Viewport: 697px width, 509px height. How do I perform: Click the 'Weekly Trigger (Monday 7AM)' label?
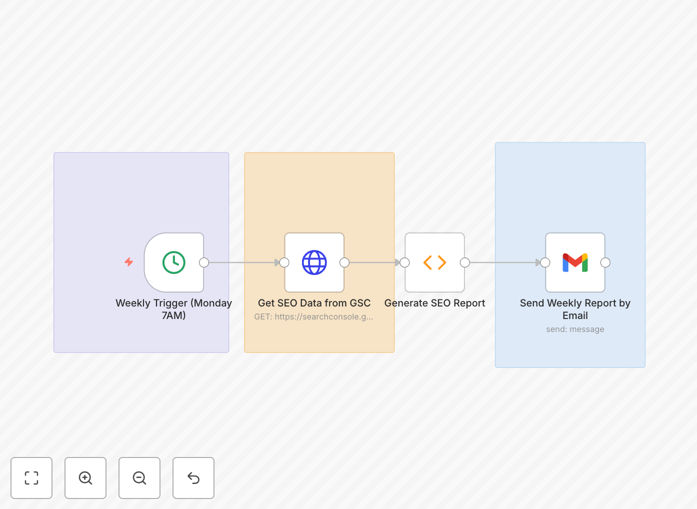(x=174, y=309)
